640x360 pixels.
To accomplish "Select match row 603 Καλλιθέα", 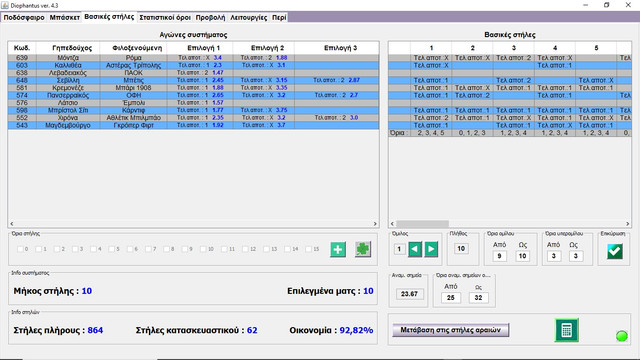I will pos(193,65).
